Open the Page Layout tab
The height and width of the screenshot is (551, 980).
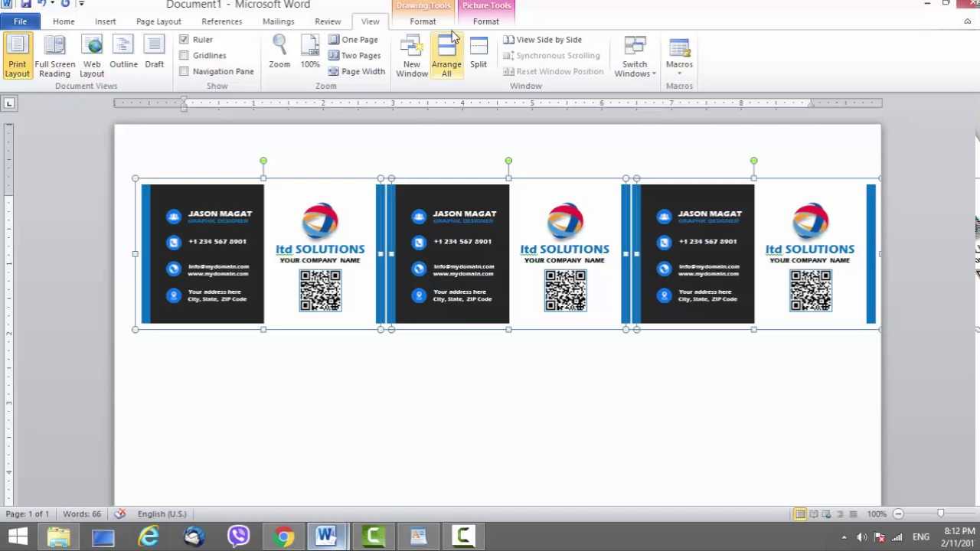158,21
